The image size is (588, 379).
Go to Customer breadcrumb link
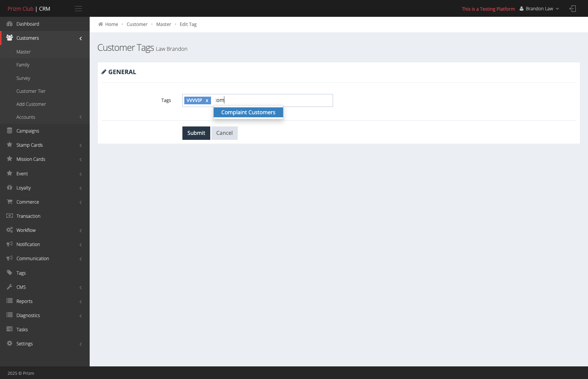(x=137, y=24)
